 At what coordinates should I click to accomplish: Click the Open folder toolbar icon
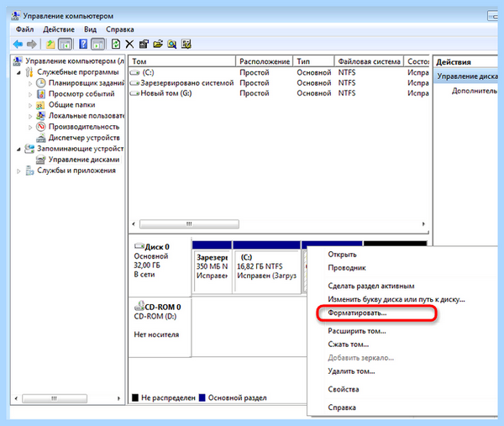(158, 44)
